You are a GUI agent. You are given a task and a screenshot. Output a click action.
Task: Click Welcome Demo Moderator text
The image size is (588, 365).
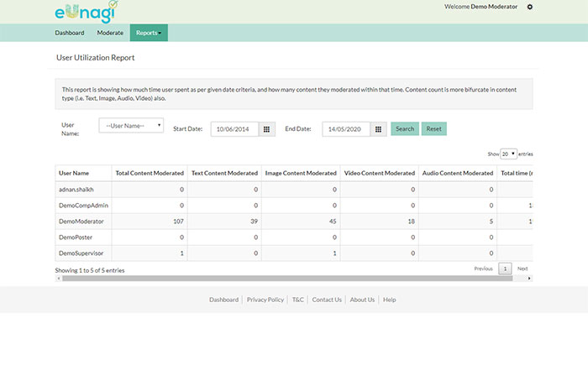(480, 7)
